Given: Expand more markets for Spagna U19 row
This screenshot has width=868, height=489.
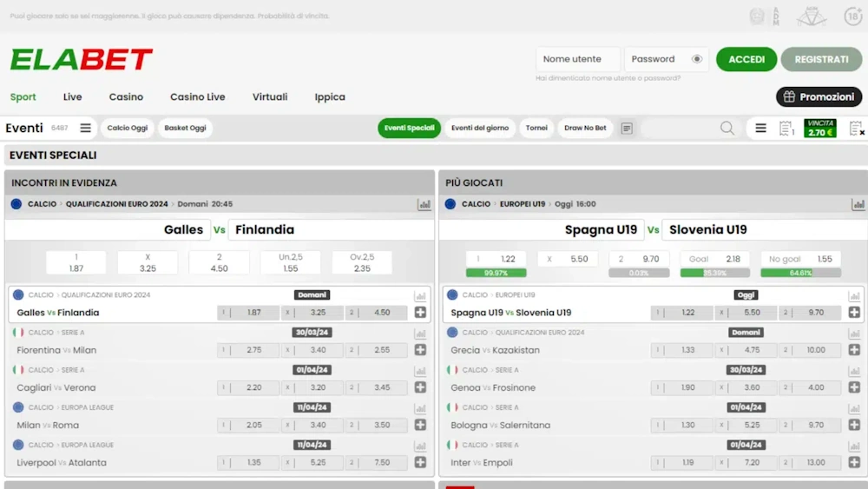Looking at the screenshot, I should tap(854, 313).
